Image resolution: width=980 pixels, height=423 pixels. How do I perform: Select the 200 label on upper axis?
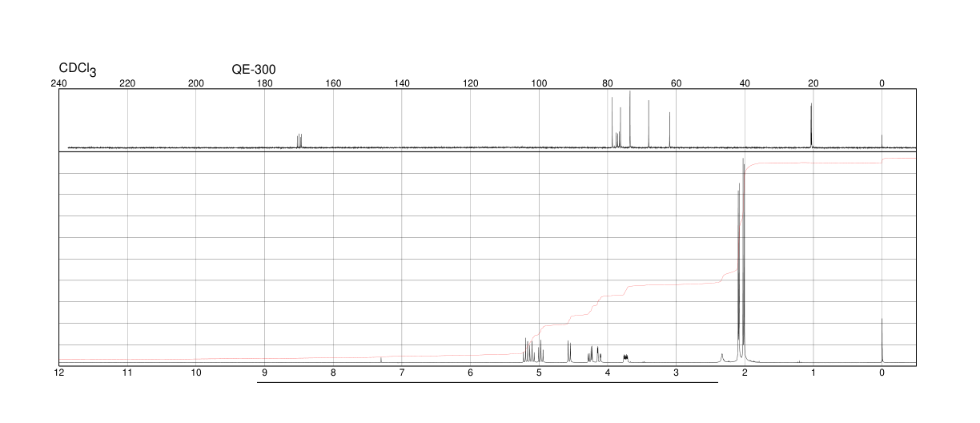point(196,83)
